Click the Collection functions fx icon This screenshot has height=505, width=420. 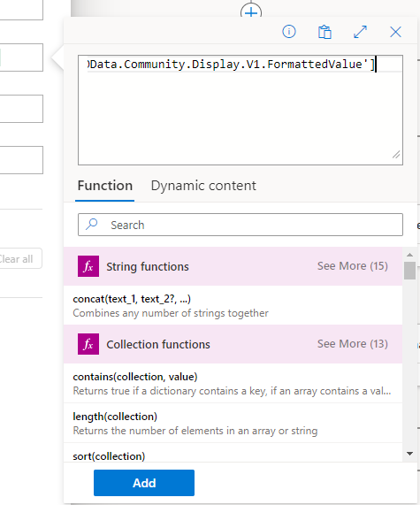coord(88,344)
